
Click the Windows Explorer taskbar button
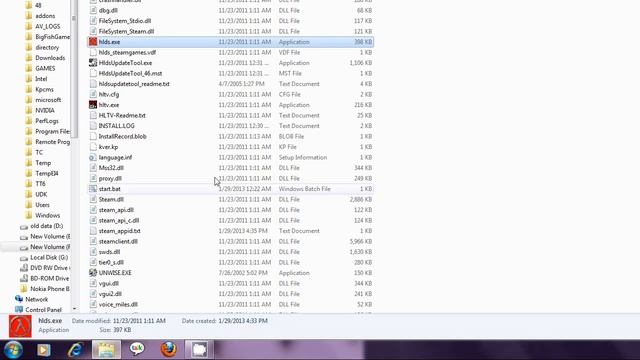(x=107, y=350)
